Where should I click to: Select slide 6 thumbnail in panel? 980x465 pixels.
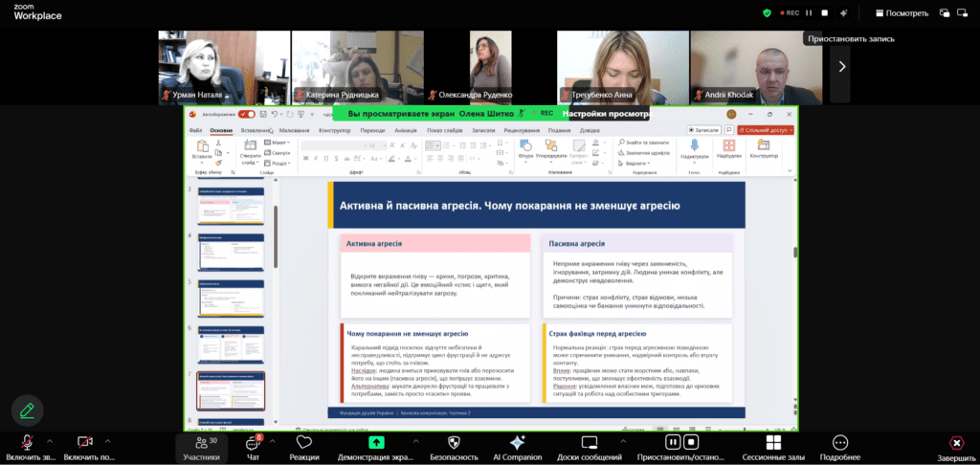[231, 344]
